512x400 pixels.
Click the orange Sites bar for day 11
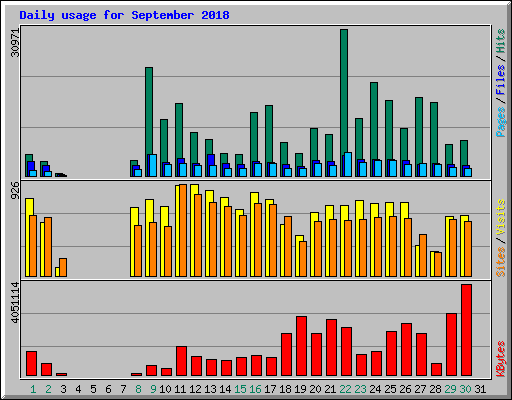pos(183,230)
